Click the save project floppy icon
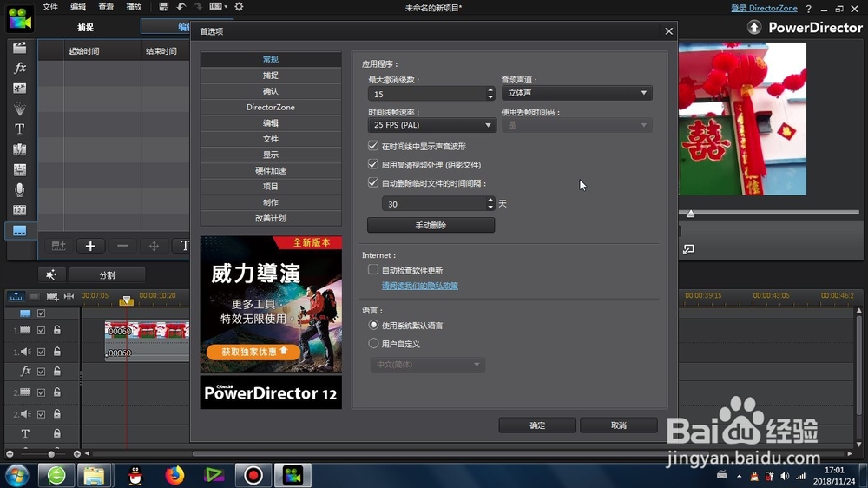Viewport: 868px width, 488px height. tap(163, 7)
